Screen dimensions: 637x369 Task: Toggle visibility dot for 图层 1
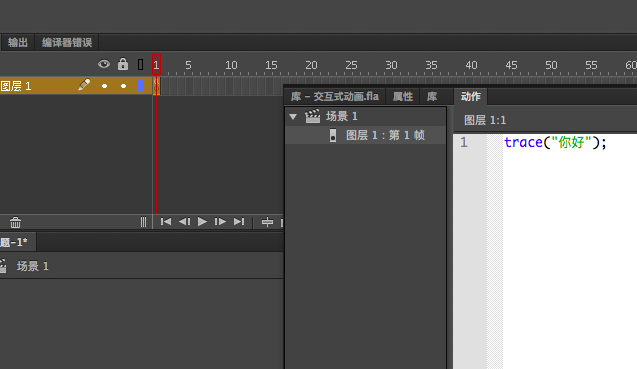tap(104, 86)
